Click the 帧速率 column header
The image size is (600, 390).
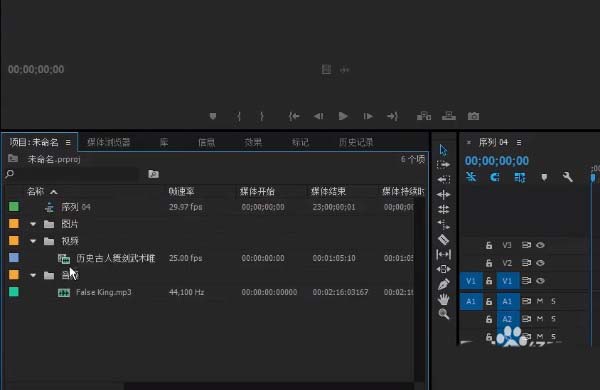point(182,191)
